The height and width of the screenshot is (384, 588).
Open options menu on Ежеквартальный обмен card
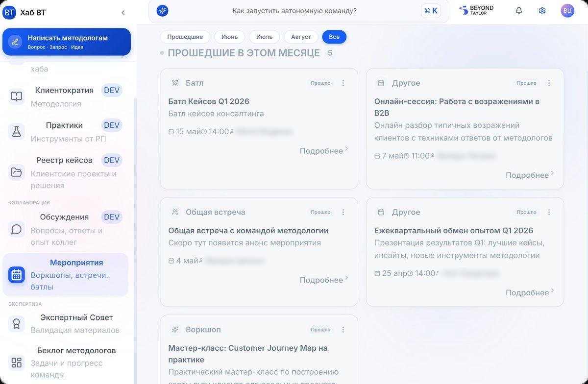549,212
